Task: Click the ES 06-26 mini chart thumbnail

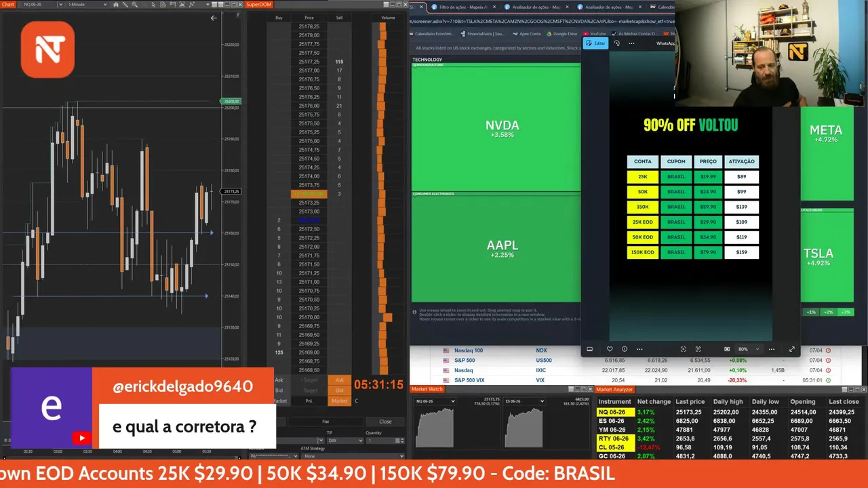Action: pyautogui.click(x=524, y=428)
